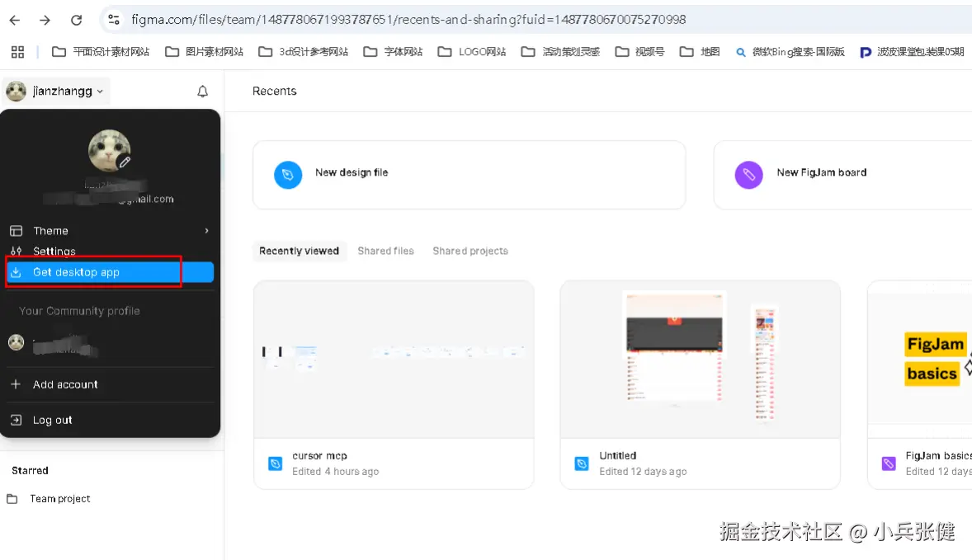Open the 字体网站 bookmark folder
Screen dimensions: 972x560
coord(393,52)
